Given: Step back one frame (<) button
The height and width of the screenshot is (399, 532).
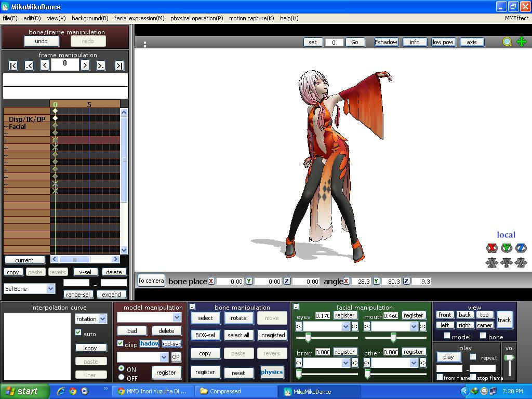Looking at the screenshot, I should click(45, 65).
